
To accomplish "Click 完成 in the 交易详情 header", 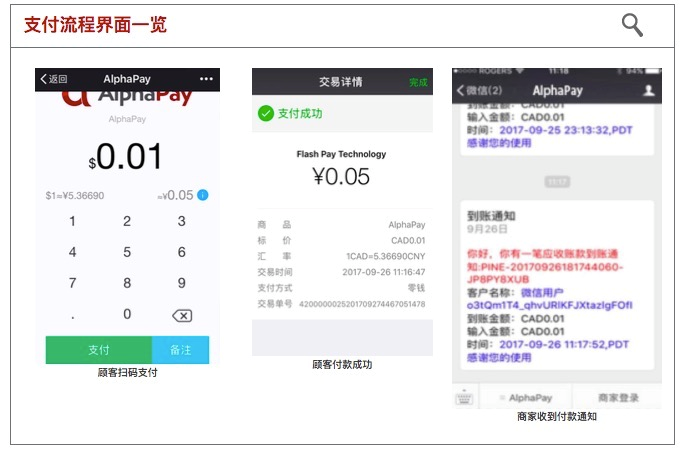I will click(x=418, y=82).
